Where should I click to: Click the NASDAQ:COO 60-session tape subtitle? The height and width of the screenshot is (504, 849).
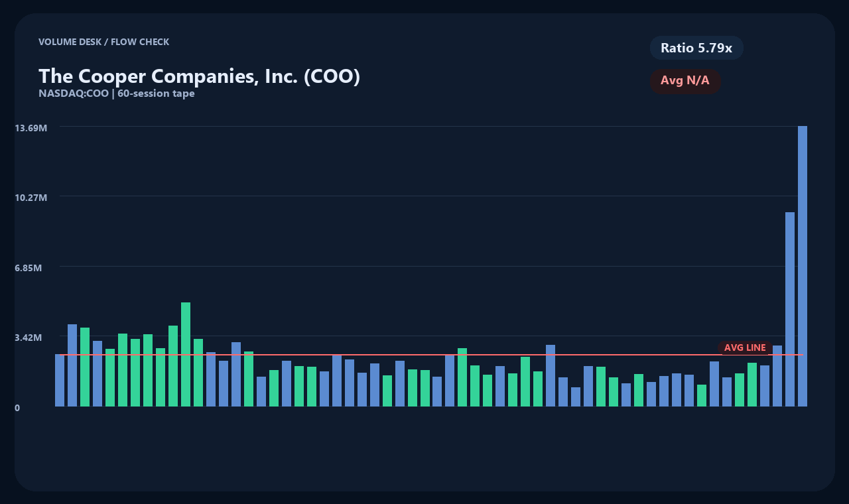coord(117,94)
